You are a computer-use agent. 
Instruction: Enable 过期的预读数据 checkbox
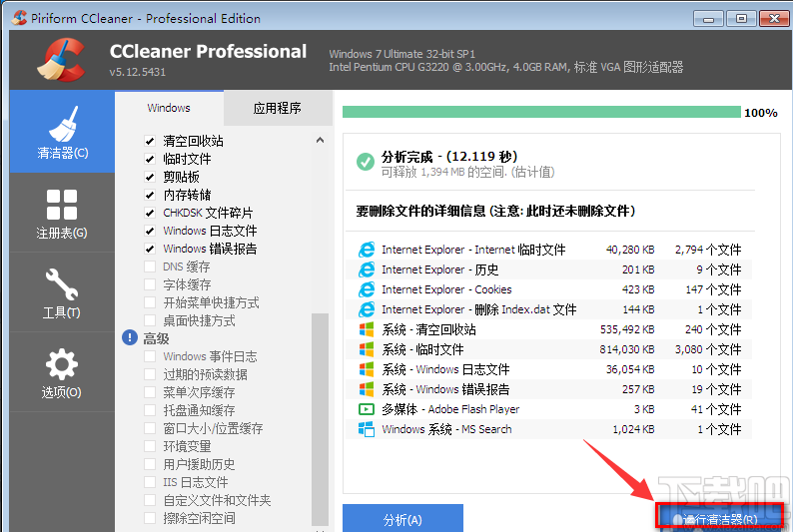[150, 374]
